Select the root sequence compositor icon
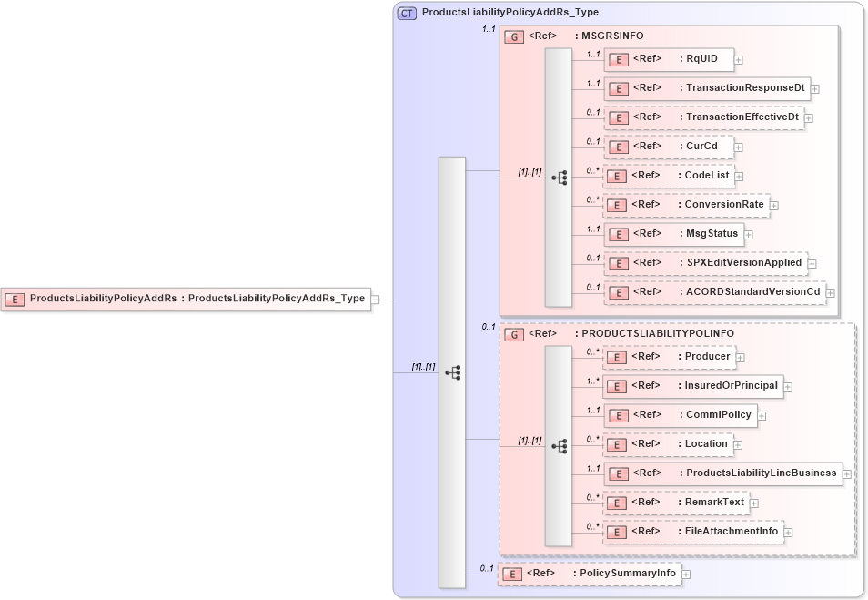The height and width of the screenshot is (600, 868). [454, 372]
